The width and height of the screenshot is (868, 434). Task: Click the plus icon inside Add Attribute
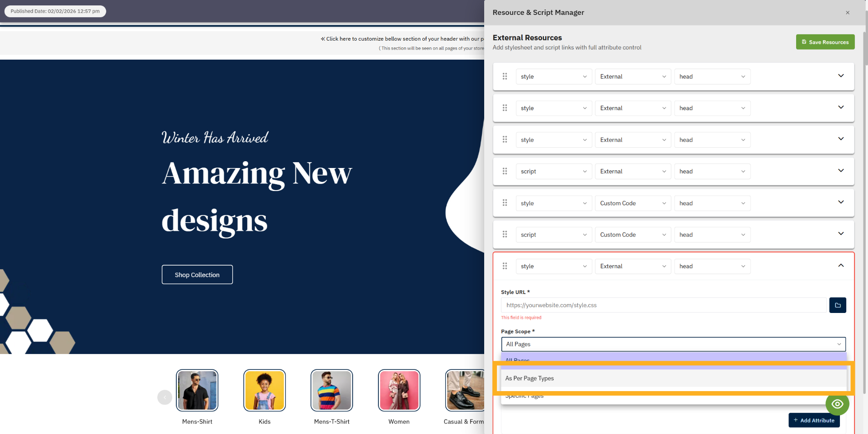click(796, 420)
